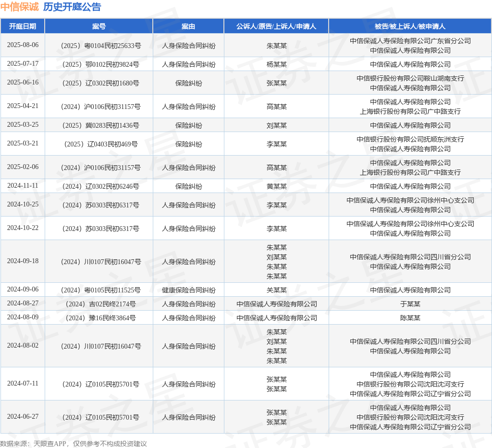Select date cell 2024-09-18
This screenshot has width=492, height=448.
tap(23, 261)
